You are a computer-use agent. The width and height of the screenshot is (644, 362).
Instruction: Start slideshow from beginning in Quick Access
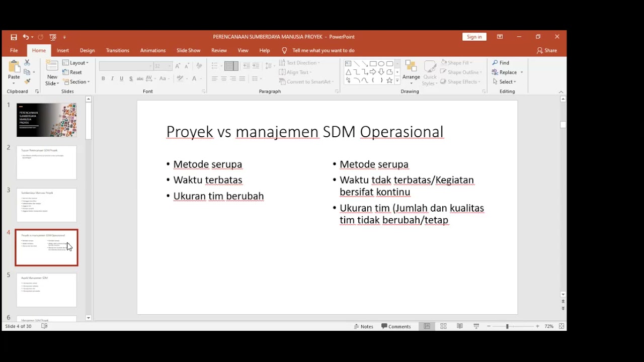53,37
